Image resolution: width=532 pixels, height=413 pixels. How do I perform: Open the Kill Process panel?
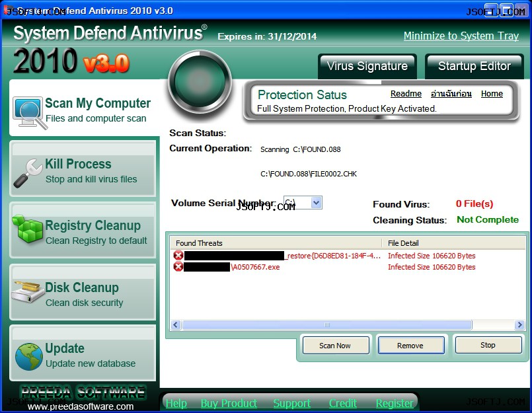coord(83,169)
